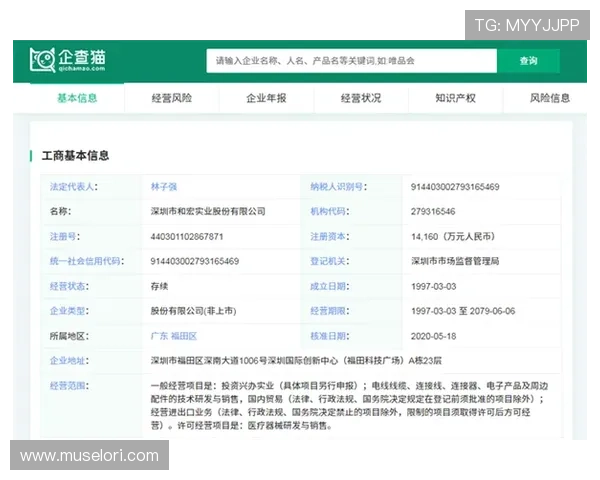Click the 工商基本信息 section heading
The height and width of the screenshot is (480, 600).
[76, 155]
